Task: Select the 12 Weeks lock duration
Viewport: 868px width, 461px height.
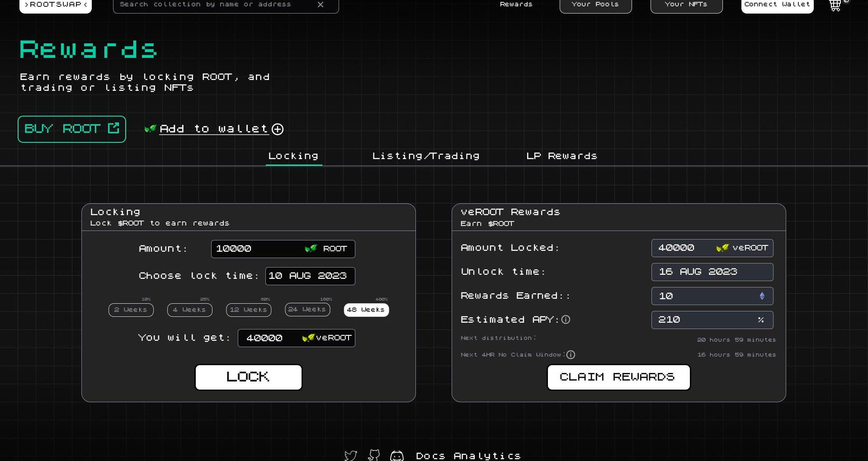Action: [249, 310]
